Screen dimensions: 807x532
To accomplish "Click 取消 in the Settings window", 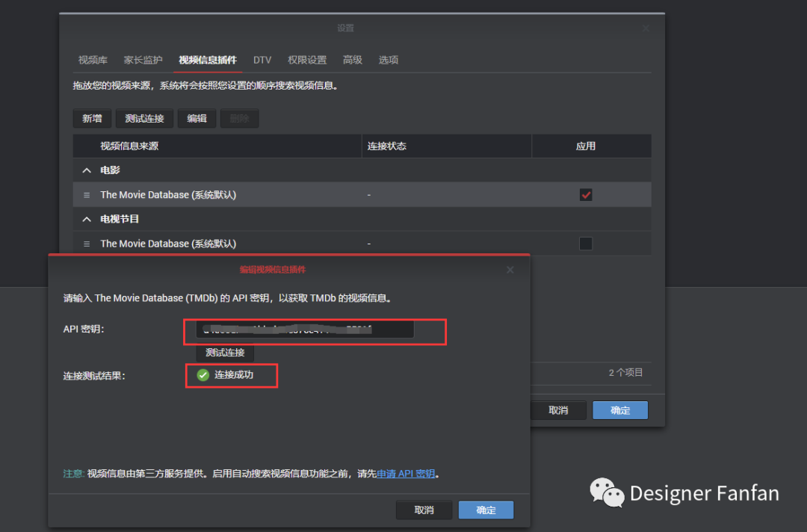I will [558, 410].
